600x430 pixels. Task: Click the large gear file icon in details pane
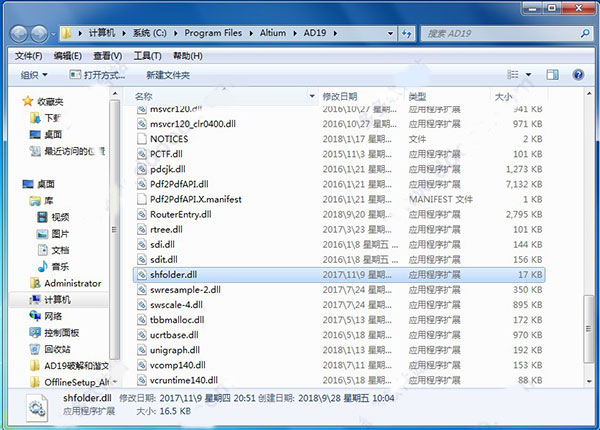click(37, 408)
